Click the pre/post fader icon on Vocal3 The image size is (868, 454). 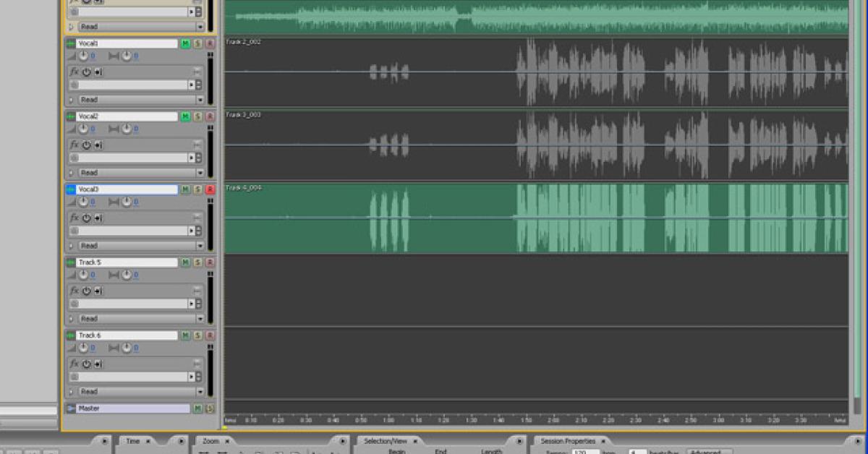point(98,218)
